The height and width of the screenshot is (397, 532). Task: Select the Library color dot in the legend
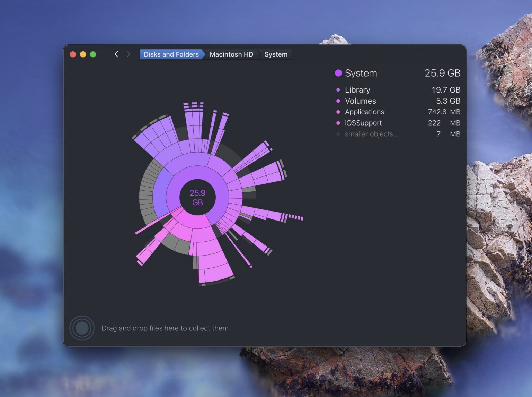coord(338,90)
